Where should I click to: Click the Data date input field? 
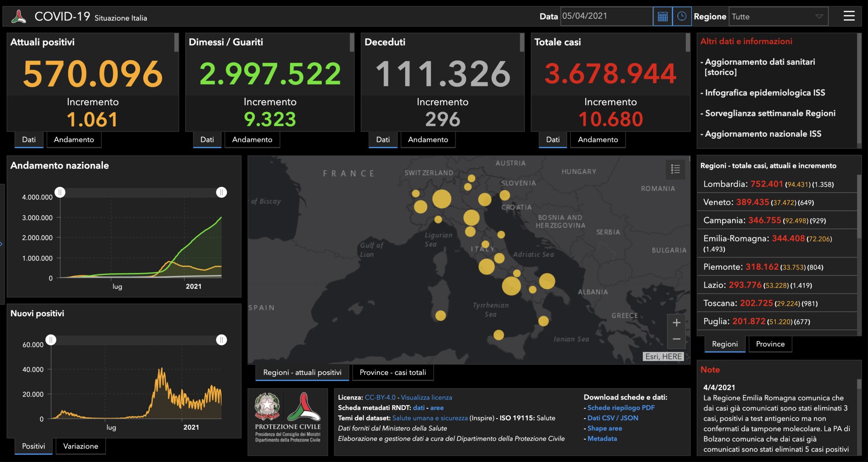point(606,17)
